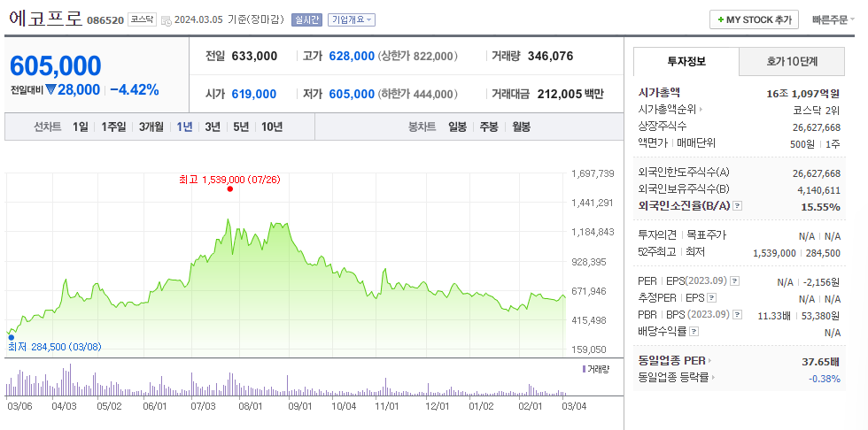
Task: Click the 거래량 value 346,076
Action: 550,56
